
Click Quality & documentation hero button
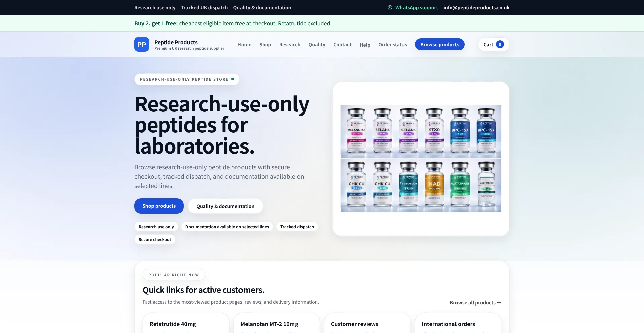point(225,206)
